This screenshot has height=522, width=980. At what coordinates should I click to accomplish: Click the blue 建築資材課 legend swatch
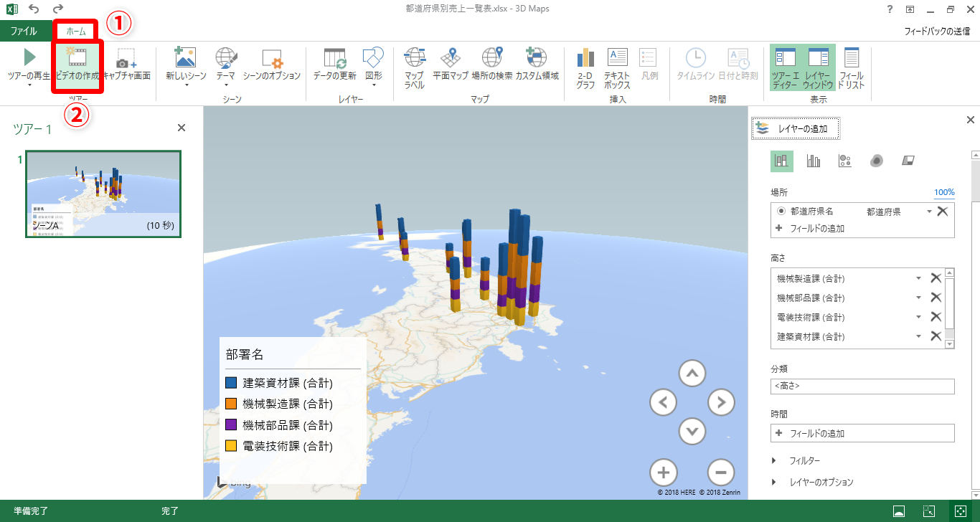[x=231, y=383]
